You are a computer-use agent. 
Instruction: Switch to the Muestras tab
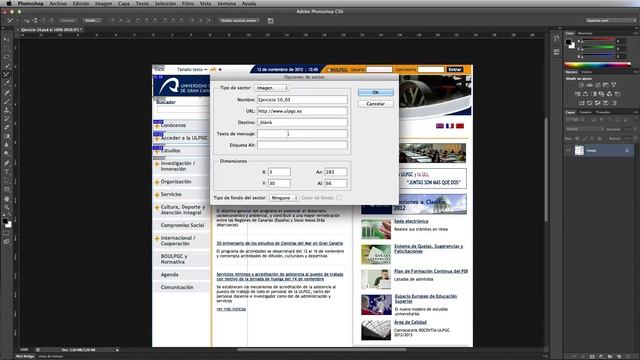click(585, 33)
